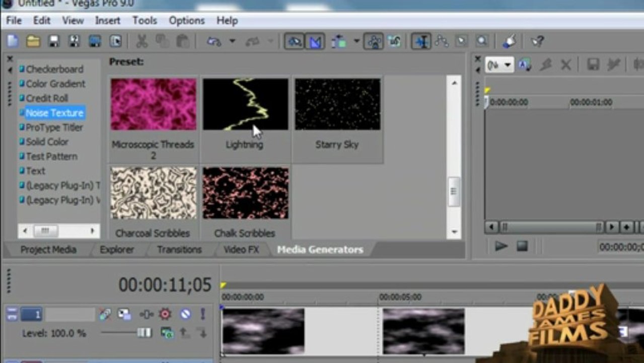The height and width of the screenshot is (363, 644).
Task: Solo video track 1
Action: (x=203, y=315)
